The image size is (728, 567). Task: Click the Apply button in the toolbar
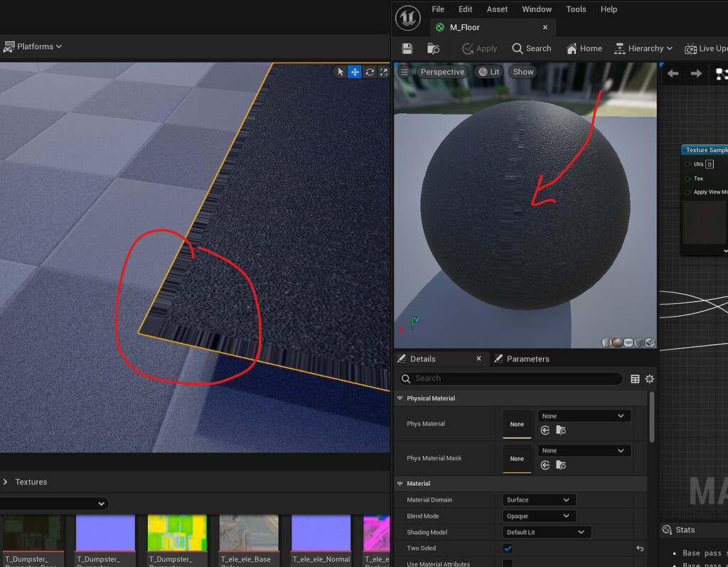click(480, 48)
